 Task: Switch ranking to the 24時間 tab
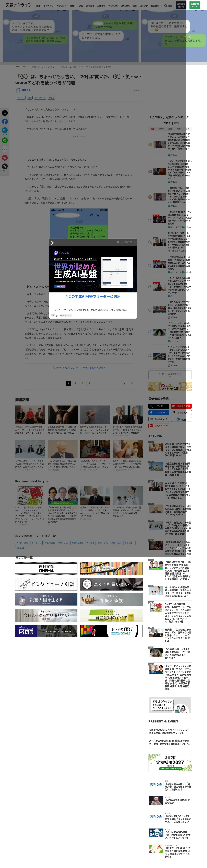pos(162,129)
